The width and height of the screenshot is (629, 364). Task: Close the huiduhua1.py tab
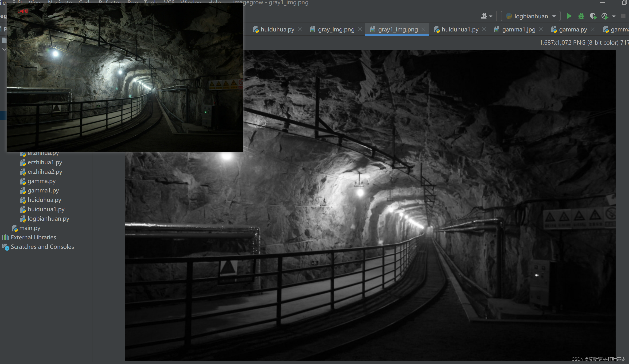coord(484,29)
